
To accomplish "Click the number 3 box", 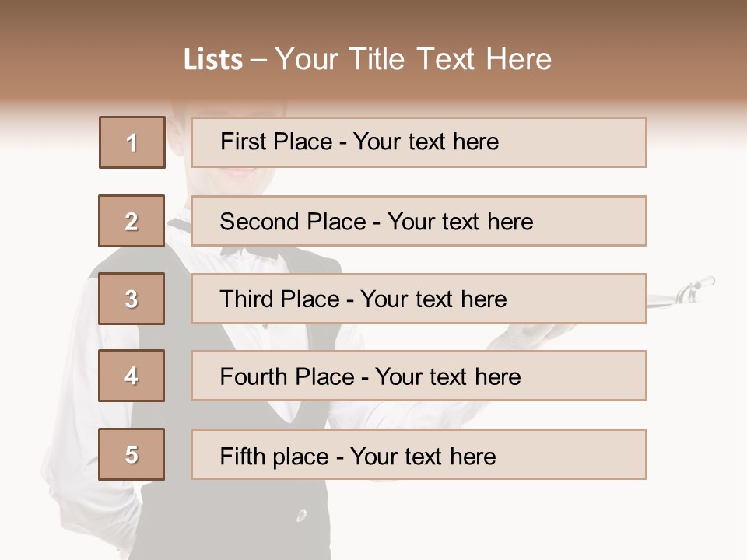I will point(132,299).
